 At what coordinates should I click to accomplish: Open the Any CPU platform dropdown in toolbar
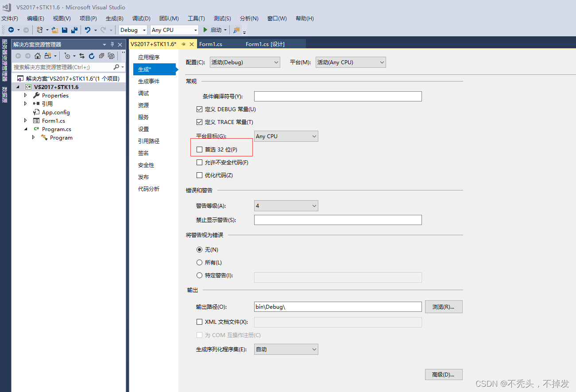174,30
